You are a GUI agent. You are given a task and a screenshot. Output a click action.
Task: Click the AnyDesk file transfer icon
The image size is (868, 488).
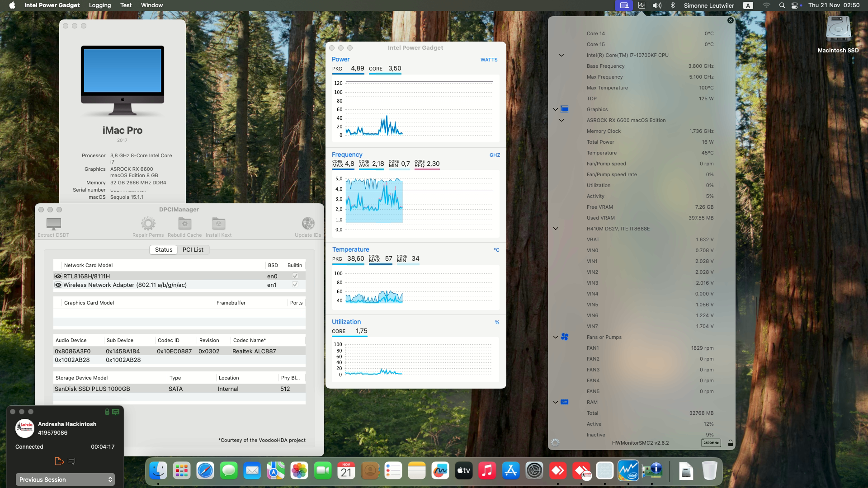pyautogui.click(x=59, y=461)
